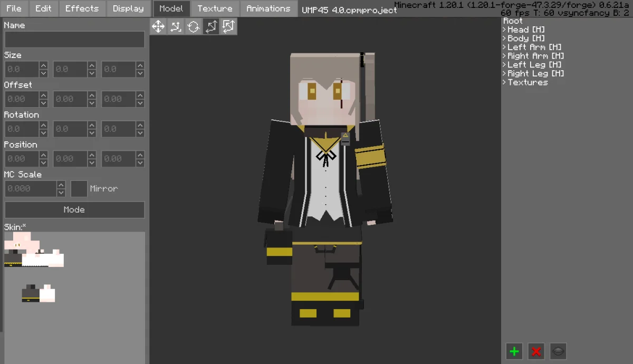Click the MC Scale value field

pyautogui.click(x=31, y=188)
